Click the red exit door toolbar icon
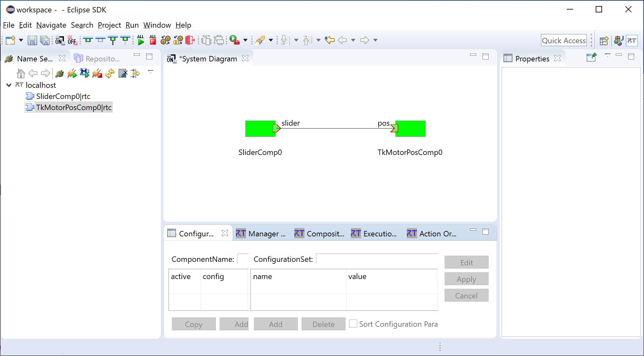 pos(190,40)
